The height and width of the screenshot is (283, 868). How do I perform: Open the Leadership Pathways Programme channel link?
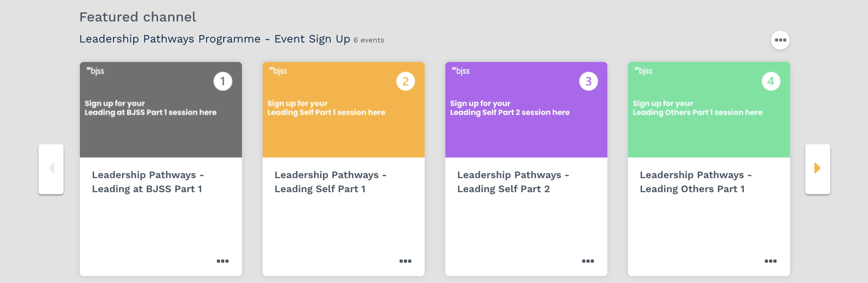pyautogui.click(x=215, y=39)
